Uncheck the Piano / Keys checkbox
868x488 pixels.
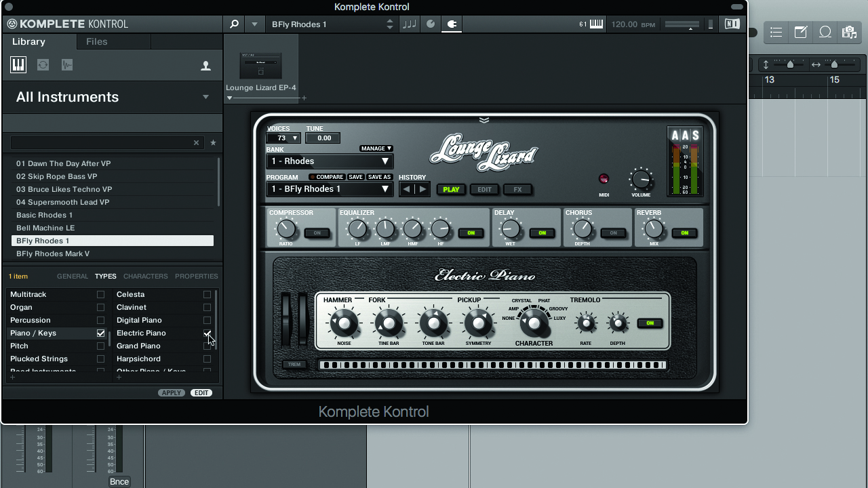click(100, 333)
